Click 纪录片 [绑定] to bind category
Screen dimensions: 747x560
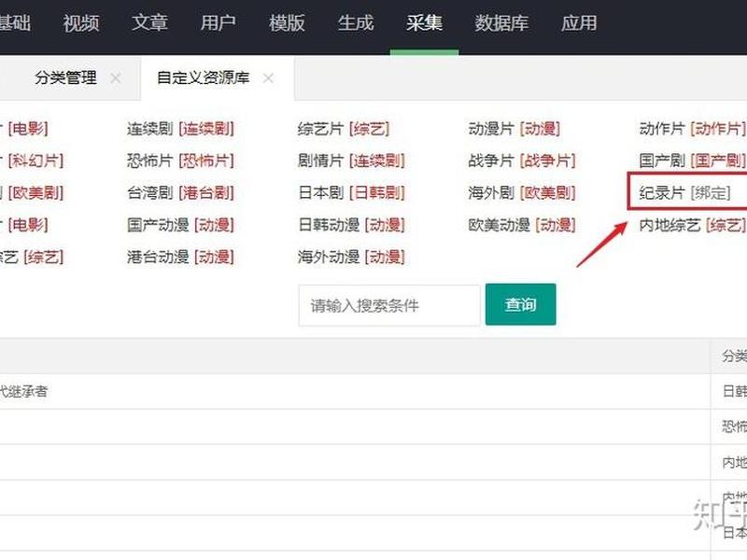[684, 193]
